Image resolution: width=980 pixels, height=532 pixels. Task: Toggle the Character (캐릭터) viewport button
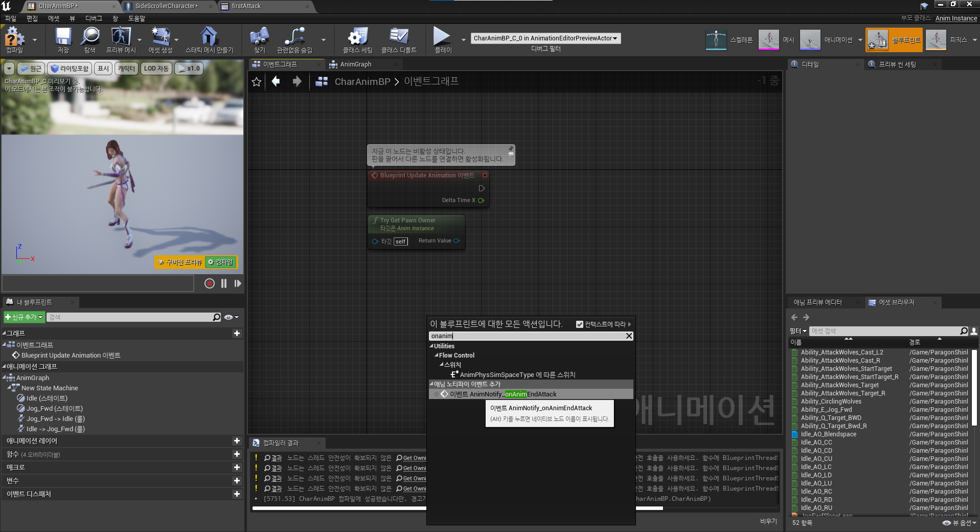coord(126,69)
